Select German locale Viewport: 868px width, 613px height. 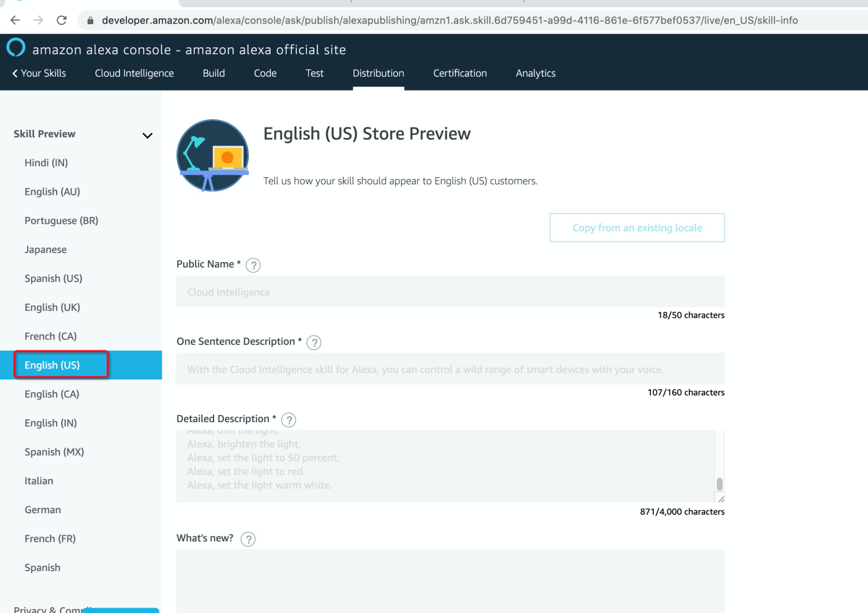43,509
